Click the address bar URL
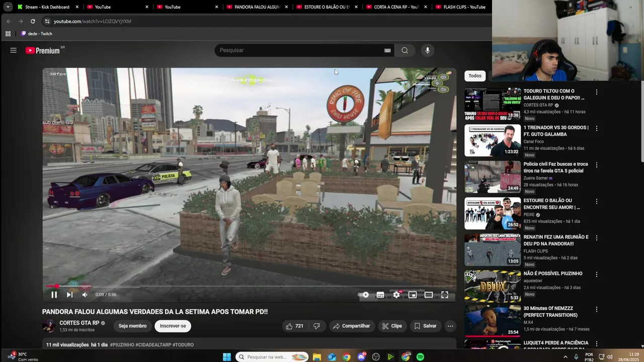644x362 pixels. tap(93, 21)
